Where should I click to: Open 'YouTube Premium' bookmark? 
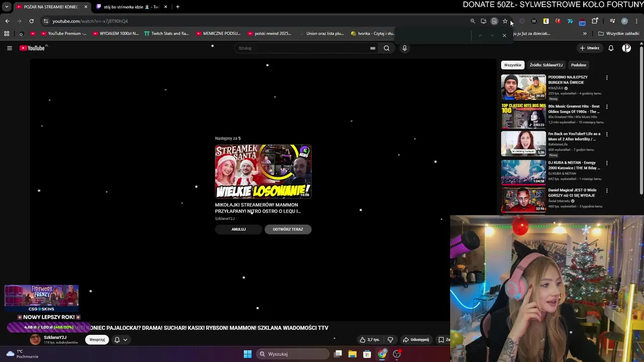coord(63,34)
